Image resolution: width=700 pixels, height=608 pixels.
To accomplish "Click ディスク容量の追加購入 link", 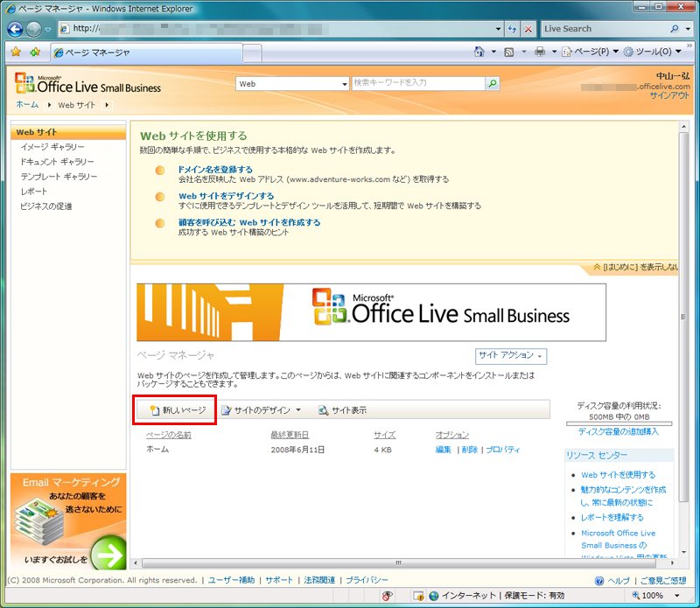I will pos(619,431).
